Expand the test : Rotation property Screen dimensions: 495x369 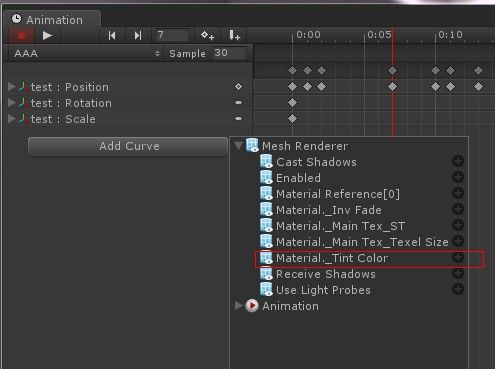click(12, 103)
